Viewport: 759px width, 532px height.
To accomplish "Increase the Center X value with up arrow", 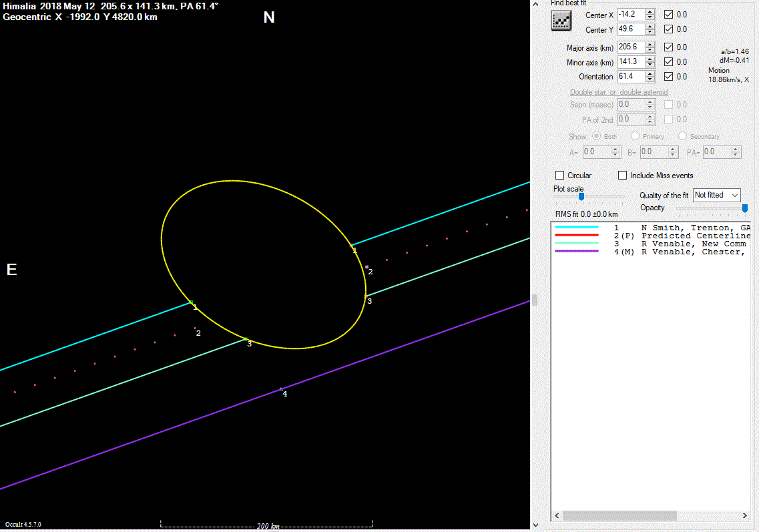I will [650, 12].
